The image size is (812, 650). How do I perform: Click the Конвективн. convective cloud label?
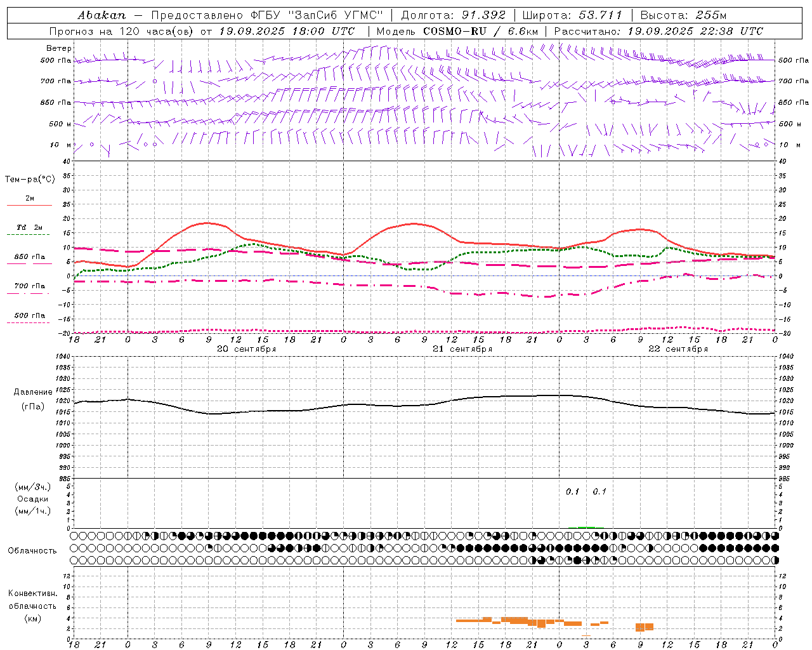click(x=32, y=594)
